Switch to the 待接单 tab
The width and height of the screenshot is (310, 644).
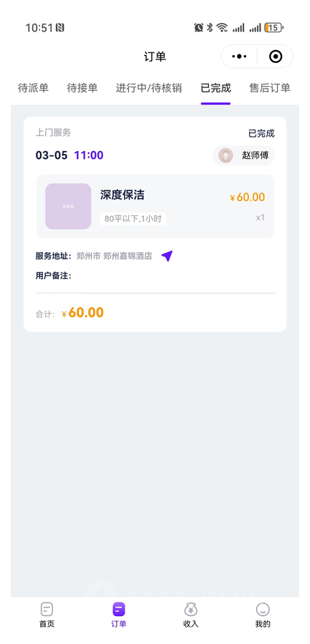(x=82, y=88)
